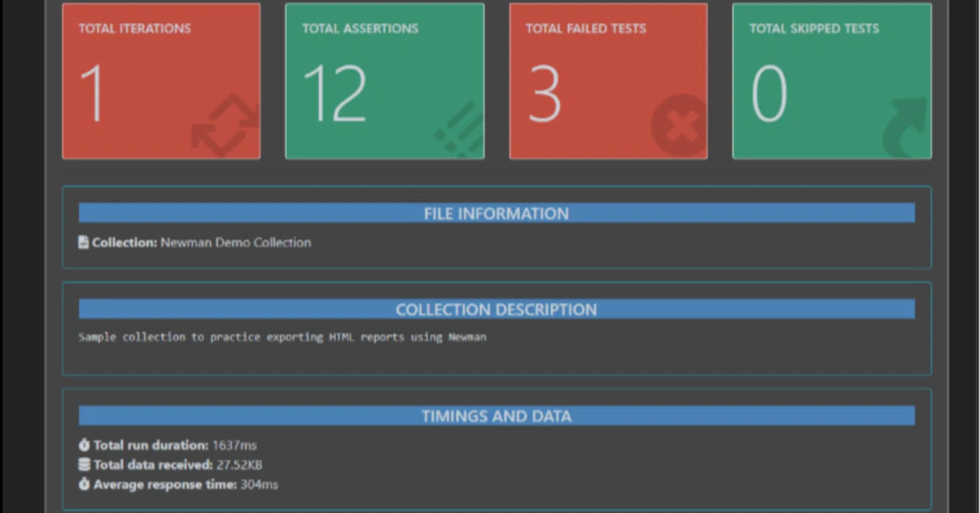Viewport: 980px width, 513px height.
Task: Click the iterations count 1
Action: [x=92, y=93]
